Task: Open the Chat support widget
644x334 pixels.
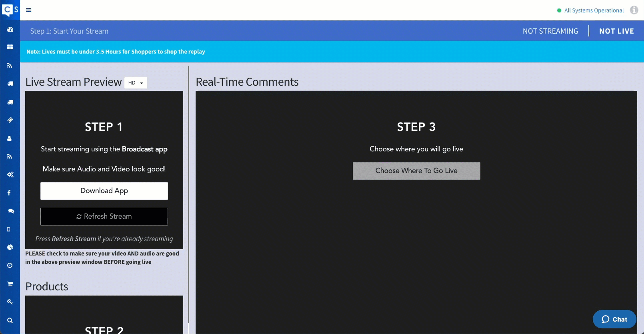Action: (614, 319)
